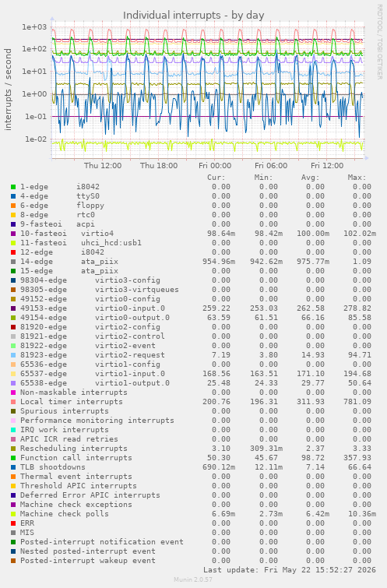Select the olive green swatch for virtio0-output.0
Image resolution: width=387 pixels, height=588 pixels.
click(13, 318)
